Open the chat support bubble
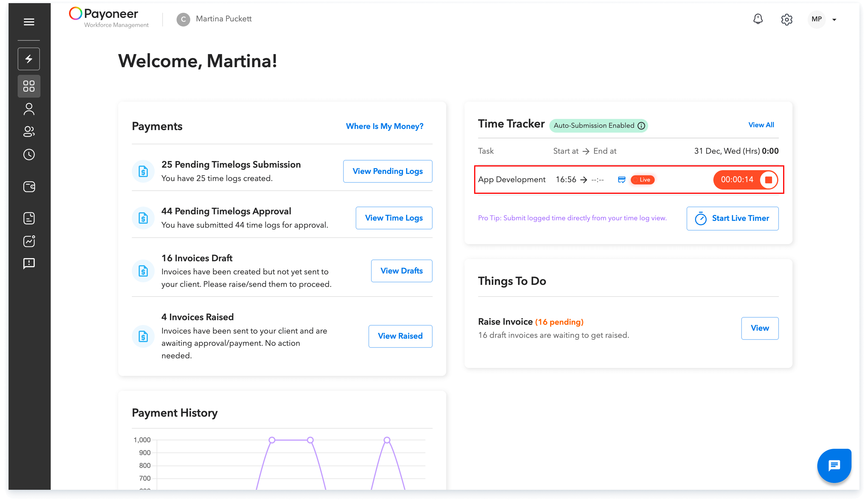Image resolution: width=868 pixels, height=504 pixels. (x=834, y=466)
